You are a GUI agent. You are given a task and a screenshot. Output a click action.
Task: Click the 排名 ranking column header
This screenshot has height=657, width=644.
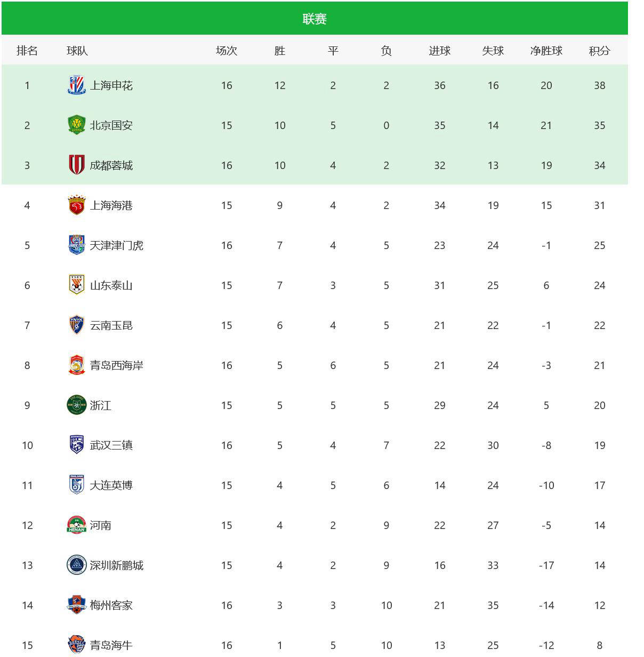tap(27, 51)
